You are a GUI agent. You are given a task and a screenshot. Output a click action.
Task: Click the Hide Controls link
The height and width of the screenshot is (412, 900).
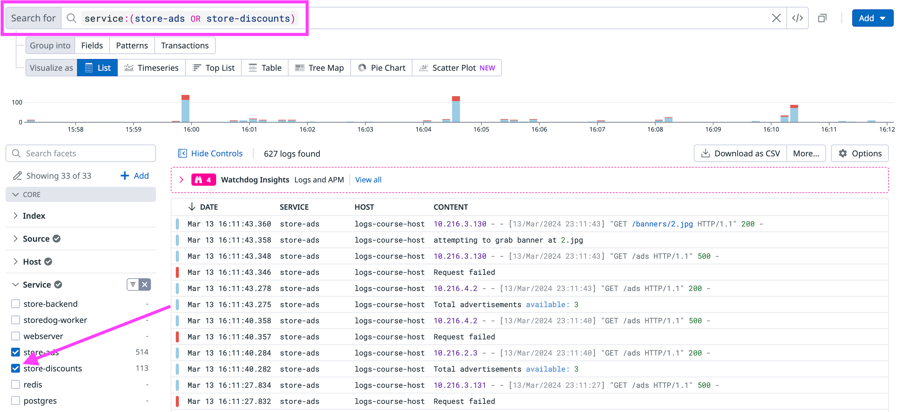tap(218, 153)
